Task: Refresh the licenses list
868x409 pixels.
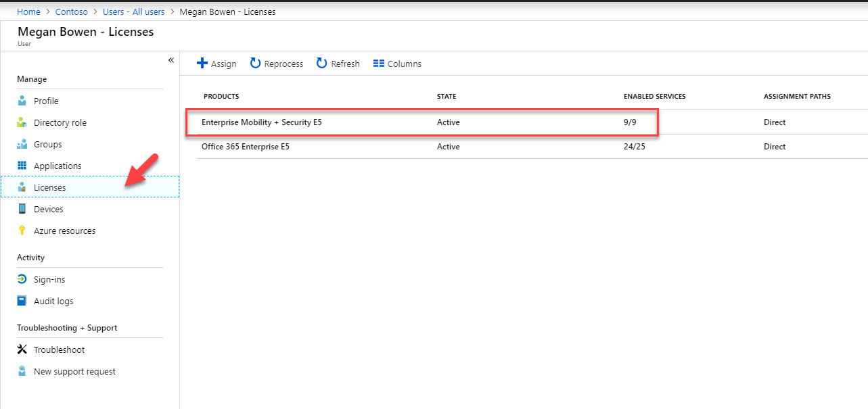Action: point(338,63)
